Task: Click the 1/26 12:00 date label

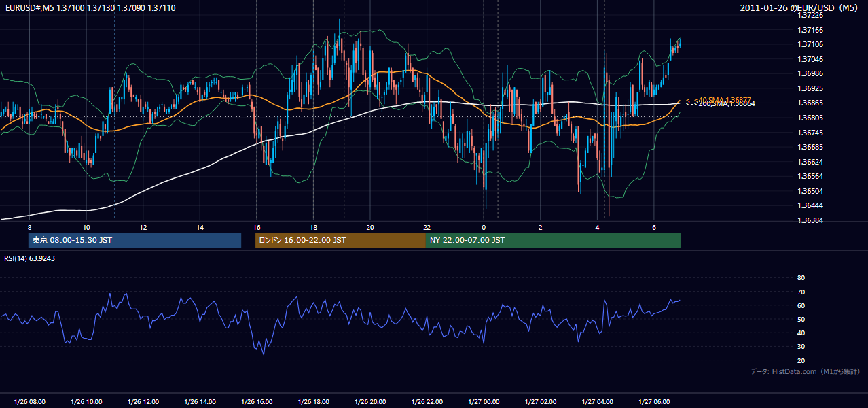Action: (143, 401)
